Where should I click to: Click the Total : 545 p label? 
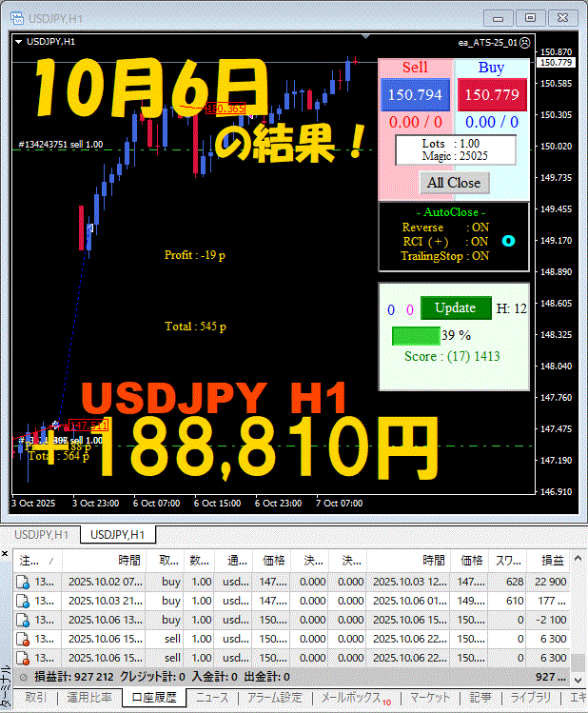(195, 327)
